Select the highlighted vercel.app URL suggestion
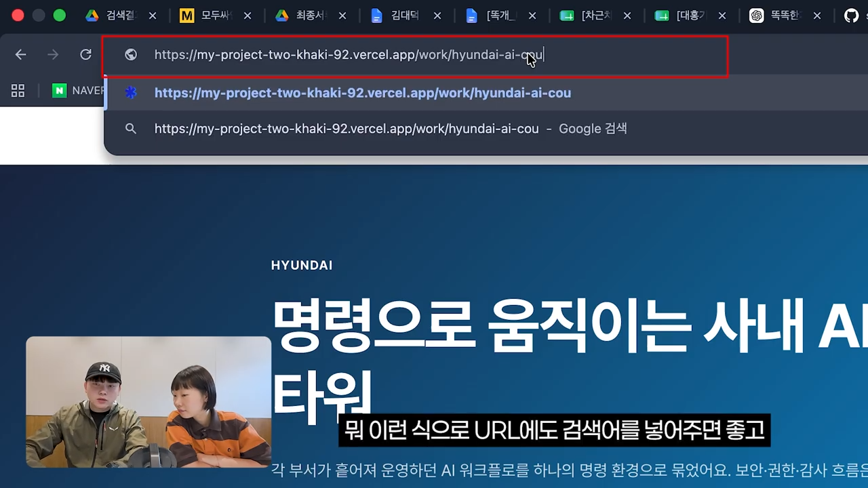This screenshot has width=868, height=488. click(486, 93)
